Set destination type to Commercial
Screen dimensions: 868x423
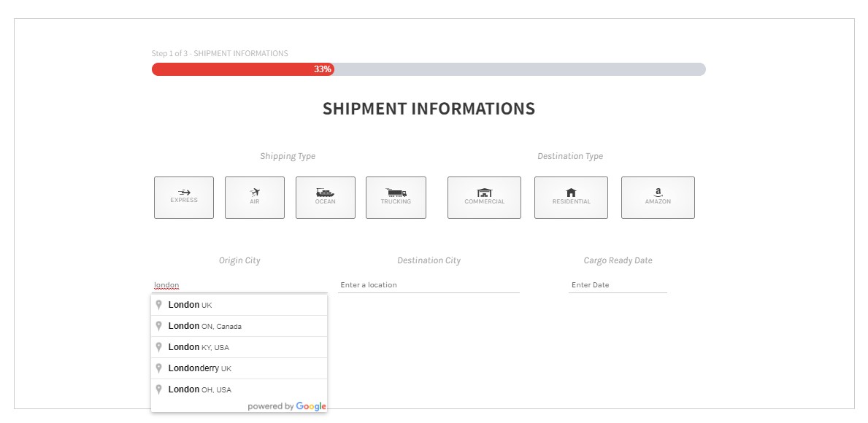pos(484,197)
